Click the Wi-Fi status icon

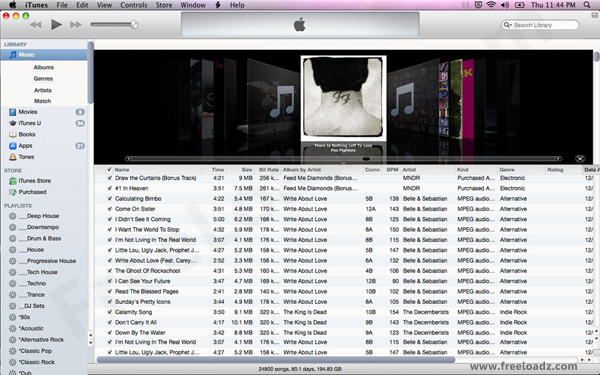click(491, 5)
